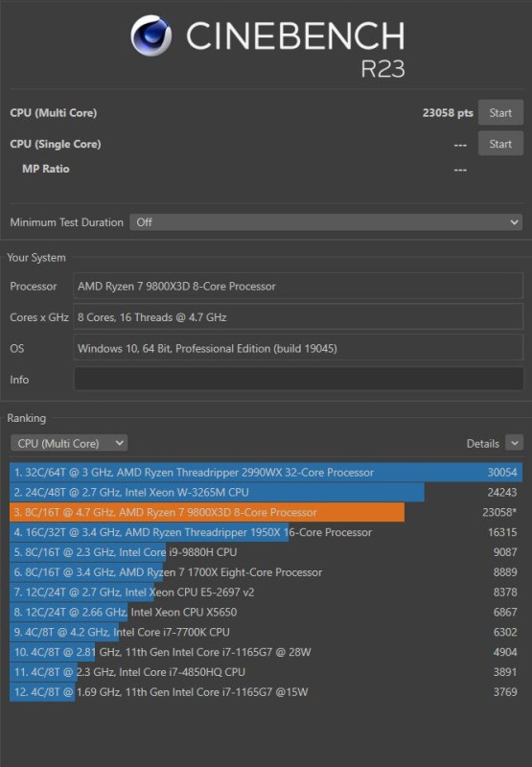Open the Minimum Test Duration dropdown
This screenshot has width=532, height=767.
(x=326, y=222)
